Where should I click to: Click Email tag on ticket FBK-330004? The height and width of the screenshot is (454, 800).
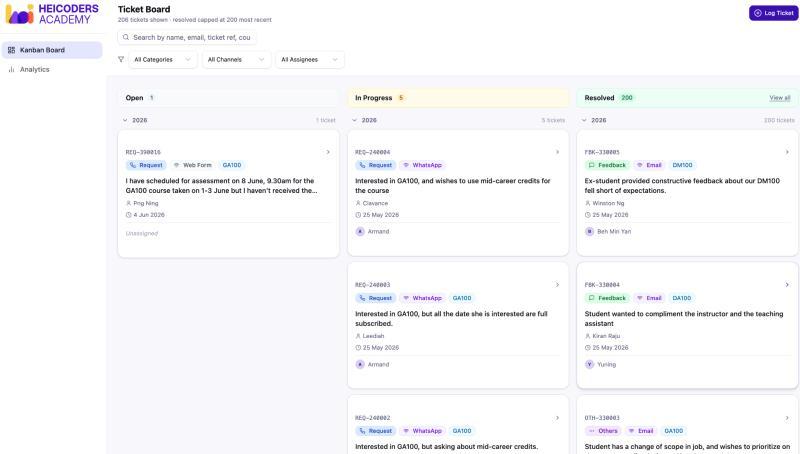[649, 298]
